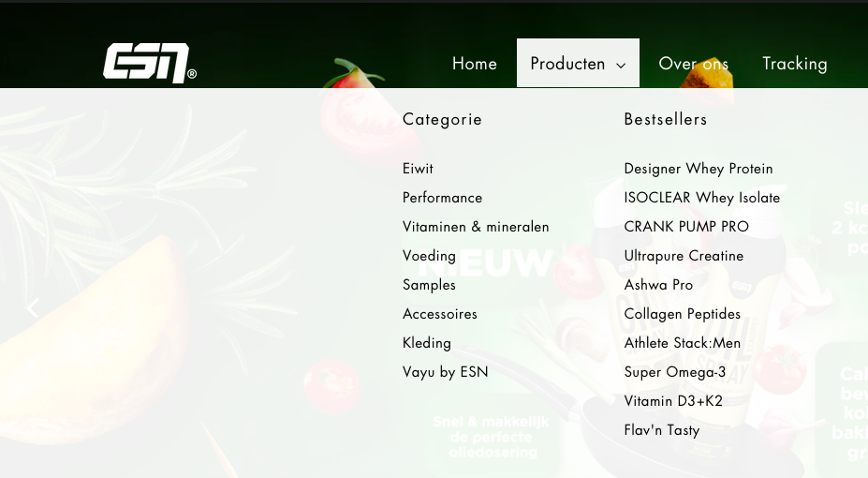Open Flav'n Tasty product link
Image resolution: width=868 pixels, height=478 pixels.
[661, 430]
